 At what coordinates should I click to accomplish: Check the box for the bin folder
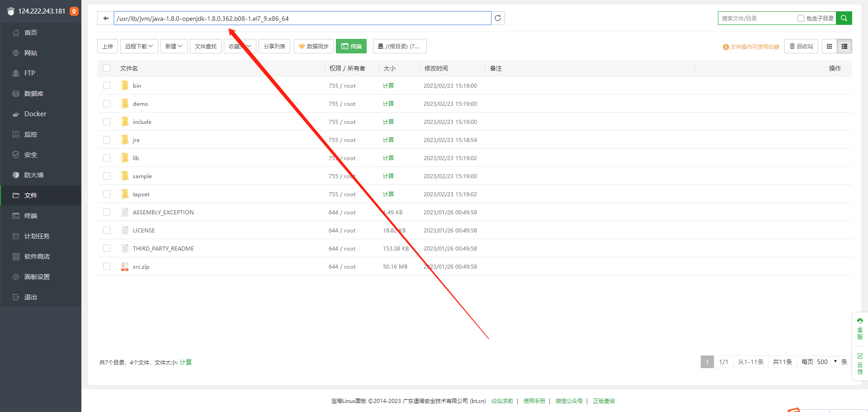[x=107, y=85]
